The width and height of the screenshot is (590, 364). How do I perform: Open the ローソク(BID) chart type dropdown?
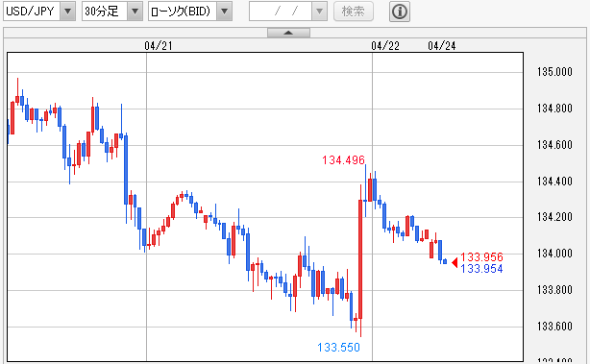189,12
